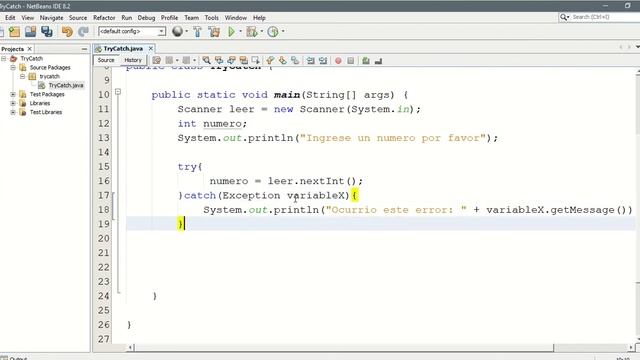Viewport: 640px width, 360px height.
Task: Run project with green play icon
Action: 231,31
